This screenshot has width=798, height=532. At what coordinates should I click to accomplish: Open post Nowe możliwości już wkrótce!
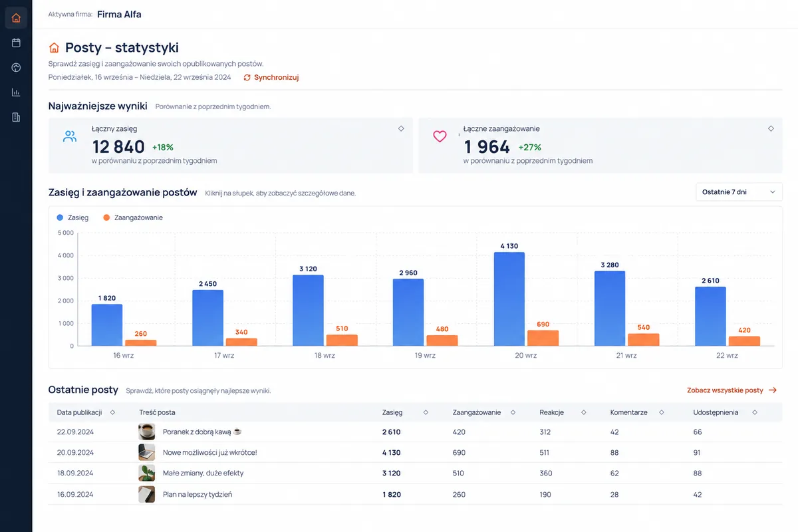[x=209, y=453]
